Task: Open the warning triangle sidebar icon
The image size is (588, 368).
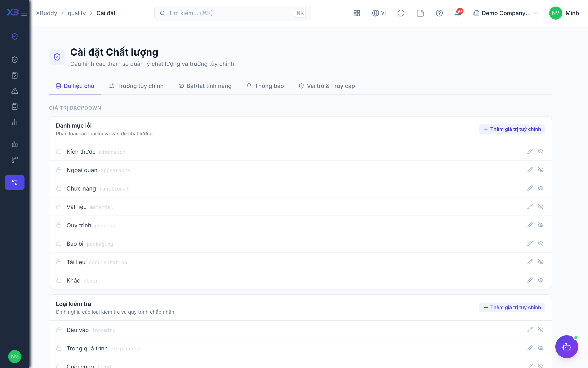Action: (x=14, y=91)
